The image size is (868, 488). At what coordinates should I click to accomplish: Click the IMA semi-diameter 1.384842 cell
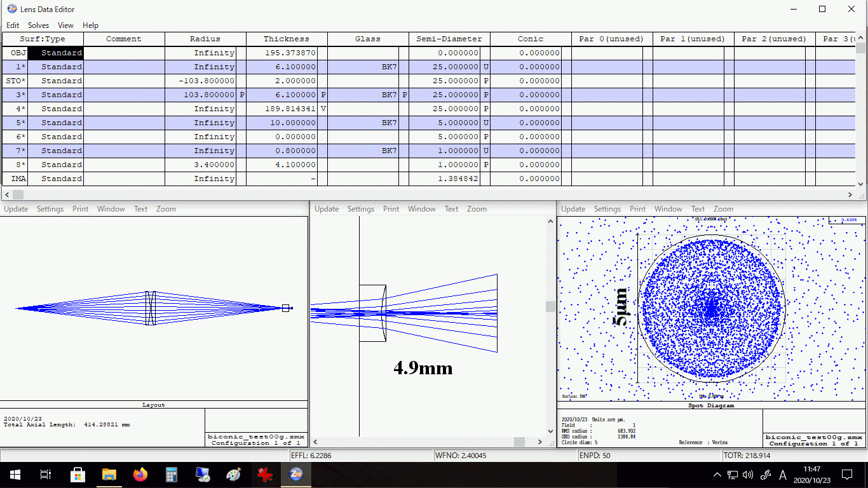445,179
